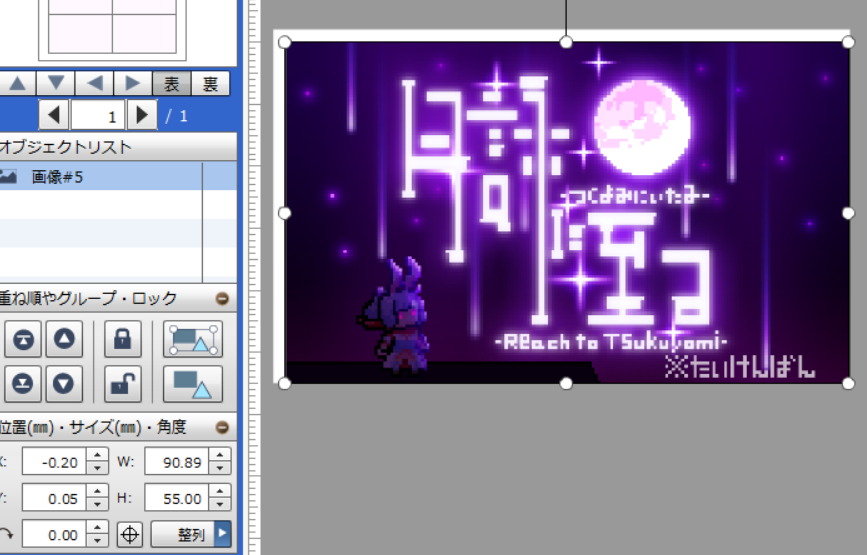The image size is (867, 555).
Task: Go to the previous page
Action: (54, 115)
